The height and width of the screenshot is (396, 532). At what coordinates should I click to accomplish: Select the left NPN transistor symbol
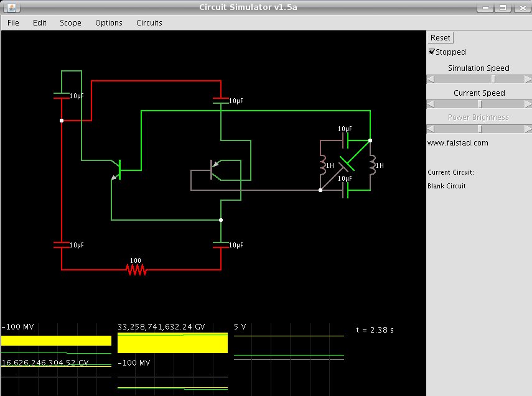pos(117,170)
